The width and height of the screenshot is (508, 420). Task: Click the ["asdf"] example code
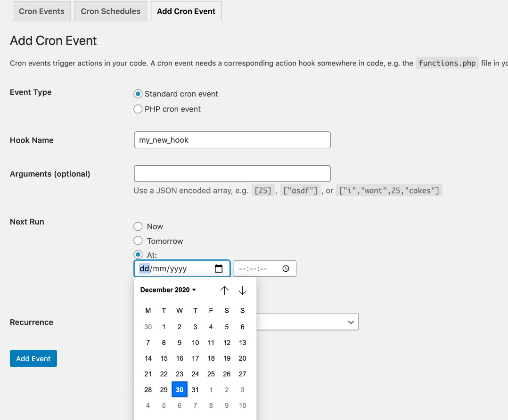point(300,190)
